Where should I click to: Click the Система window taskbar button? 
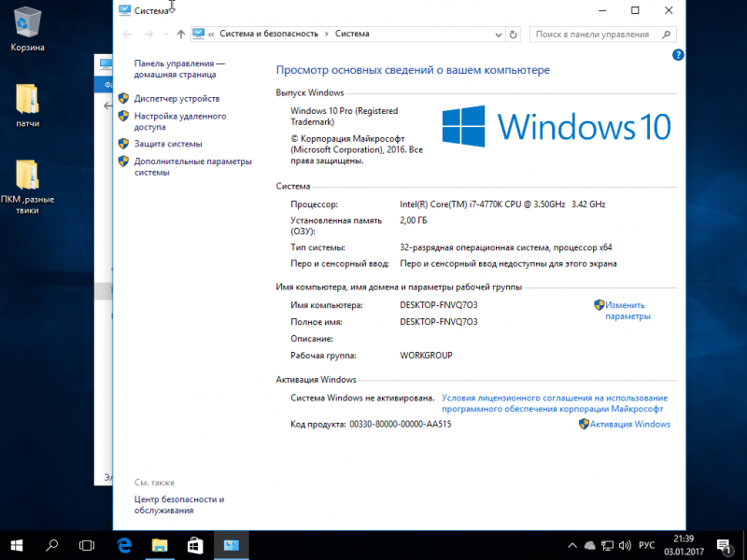[x=231, y=545]
